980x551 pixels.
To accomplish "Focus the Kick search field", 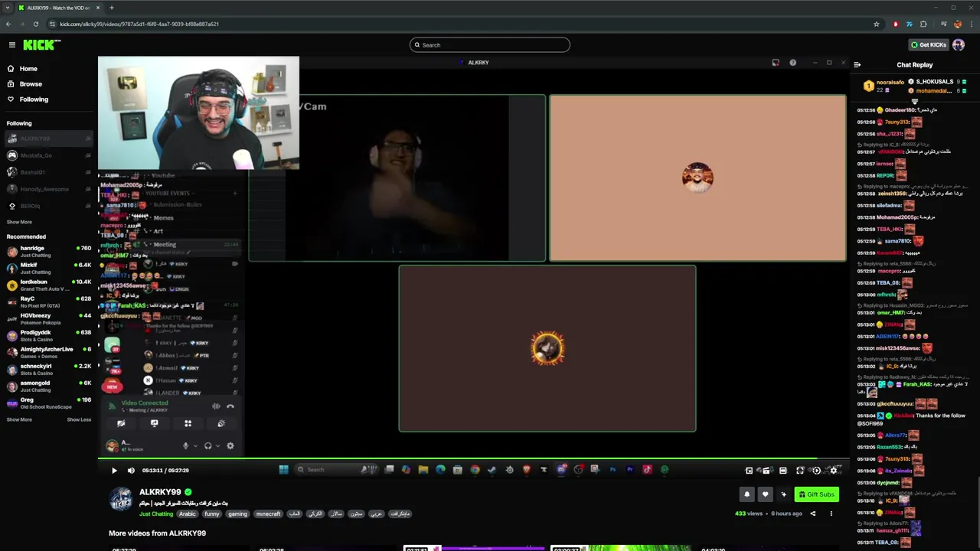I will [x=490, y=45].
